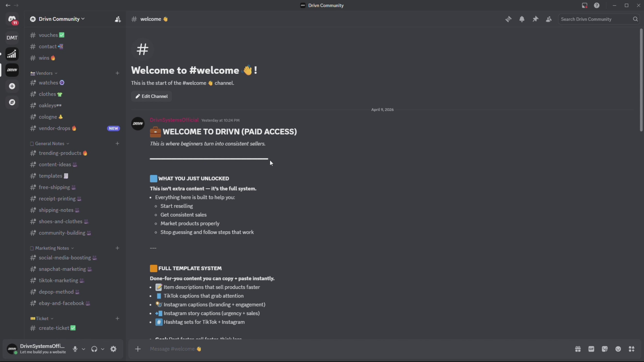Open user settings gear icon
Image resolution: width=644 pixels, height=362 pixels.
[x=113, y=349]
